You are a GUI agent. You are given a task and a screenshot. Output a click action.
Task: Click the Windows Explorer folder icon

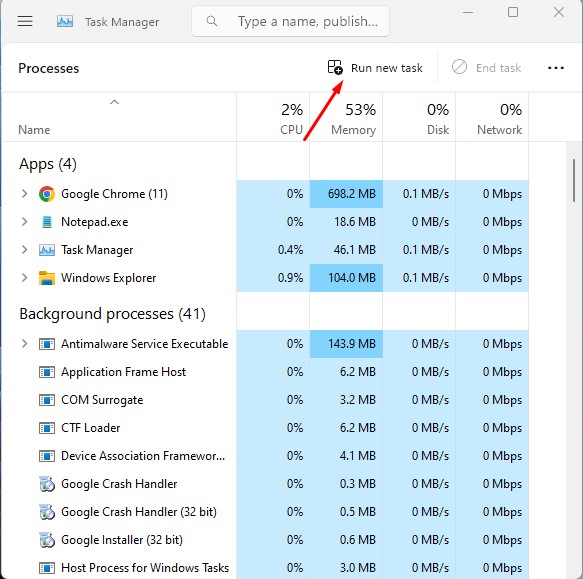click(47, 278)
